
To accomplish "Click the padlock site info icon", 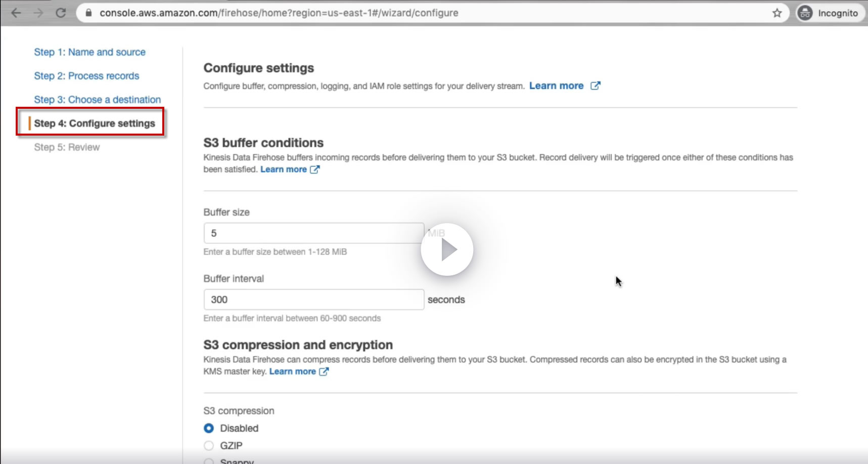I will pos(89,13).
